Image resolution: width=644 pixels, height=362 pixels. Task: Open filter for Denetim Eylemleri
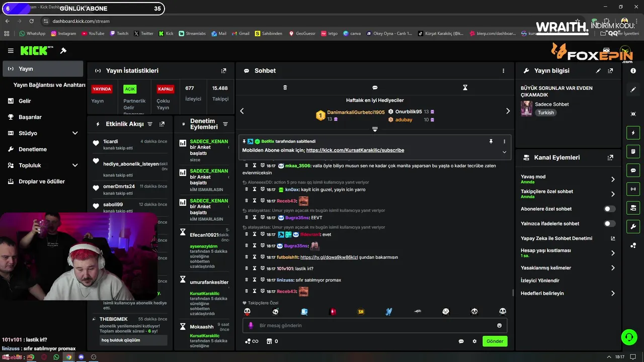tap(225, 124)
